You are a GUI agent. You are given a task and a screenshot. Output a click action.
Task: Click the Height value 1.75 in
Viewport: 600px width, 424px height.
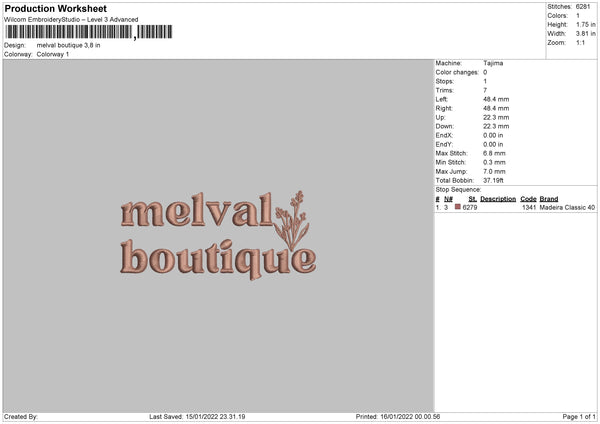[585, 24]
